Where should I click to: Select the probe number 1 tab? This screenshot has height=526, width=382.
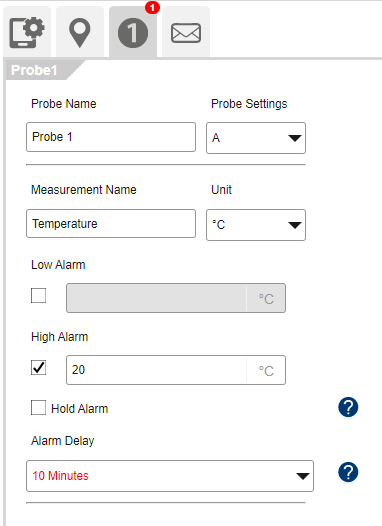coord(133,33)
